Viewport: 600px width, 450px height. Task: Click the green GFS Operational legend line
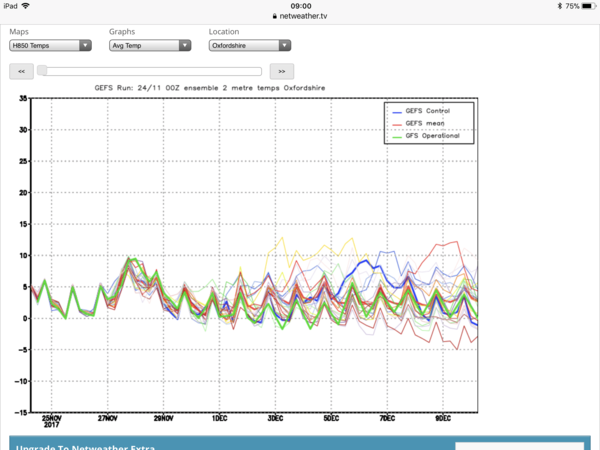398,135
